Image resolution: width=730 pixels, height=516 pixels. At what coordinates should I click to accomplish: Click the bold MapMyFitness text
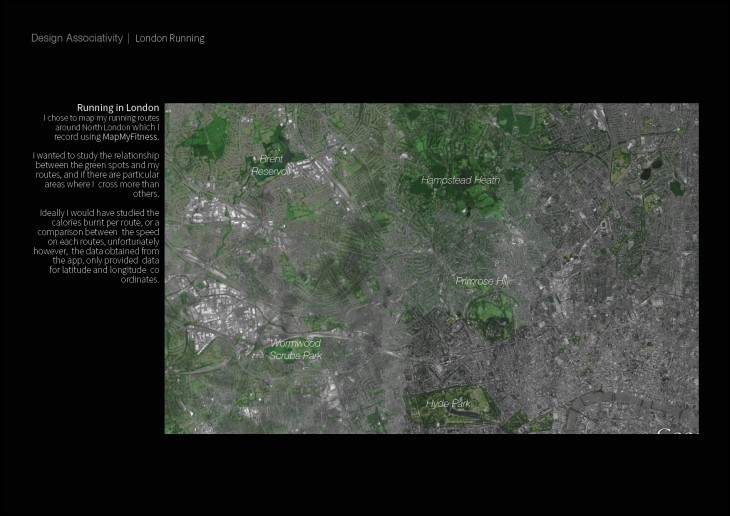[130, 137]
